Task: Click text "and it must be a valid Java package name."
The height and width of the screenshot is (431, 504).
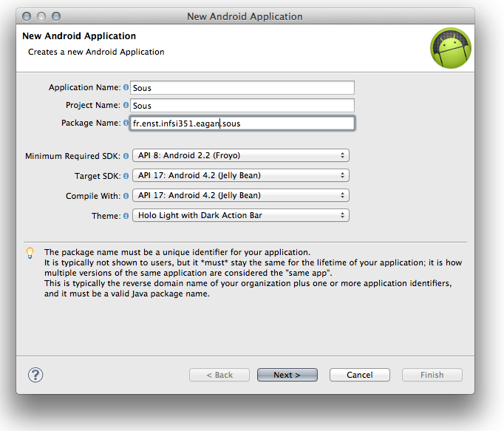Action: point(127,293)
